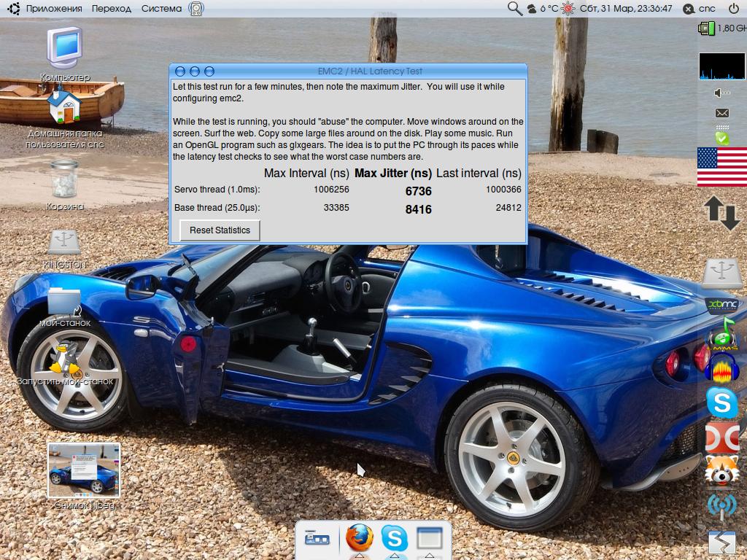Click first round button in Latency Test titlebar
Viewport: 747px width, 560px height.
click(x=180, y=71)
